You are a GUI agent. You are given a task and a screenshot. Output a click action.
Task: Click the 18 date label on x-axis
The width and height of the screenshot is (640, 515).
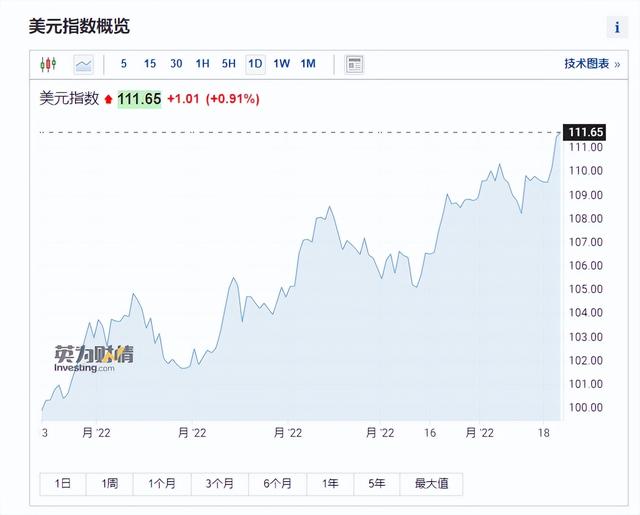tap(544, 433)
